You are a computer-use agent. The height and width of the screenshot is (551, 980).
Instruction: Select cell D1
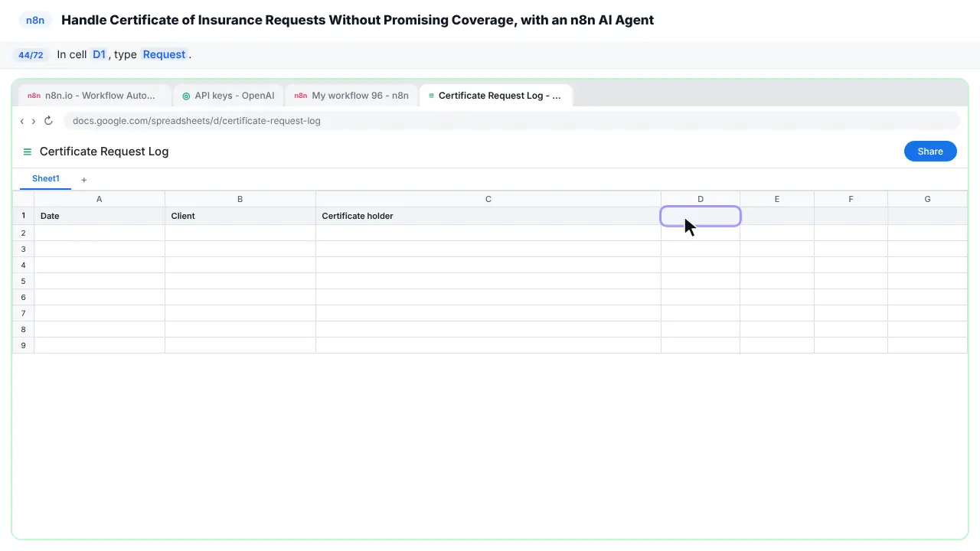[x=701, y=216]
